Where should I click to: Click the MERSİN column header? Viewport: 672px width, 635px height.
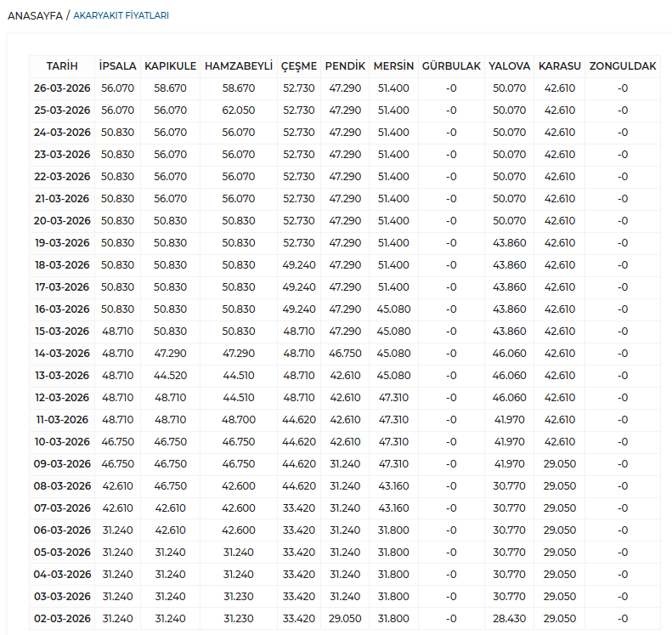coord(393,66)
